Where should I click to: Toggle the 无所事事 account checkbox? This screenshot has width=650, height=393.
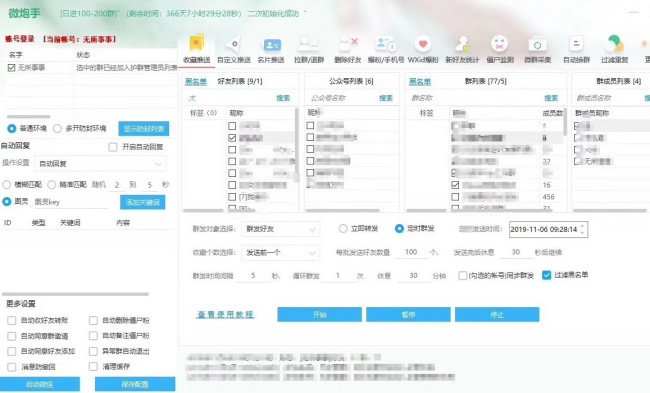(x=12, y=68)
